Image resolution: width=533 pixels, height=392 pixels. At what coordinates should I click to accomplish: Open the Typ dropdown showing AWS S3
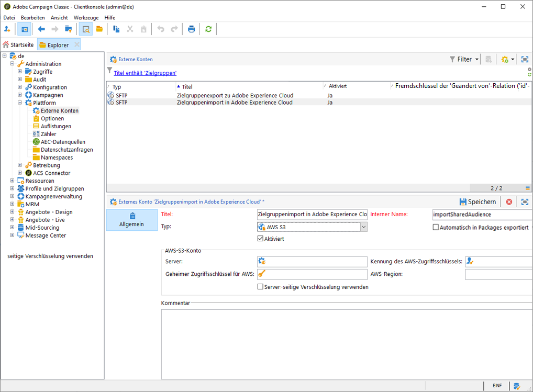point(363,227)
